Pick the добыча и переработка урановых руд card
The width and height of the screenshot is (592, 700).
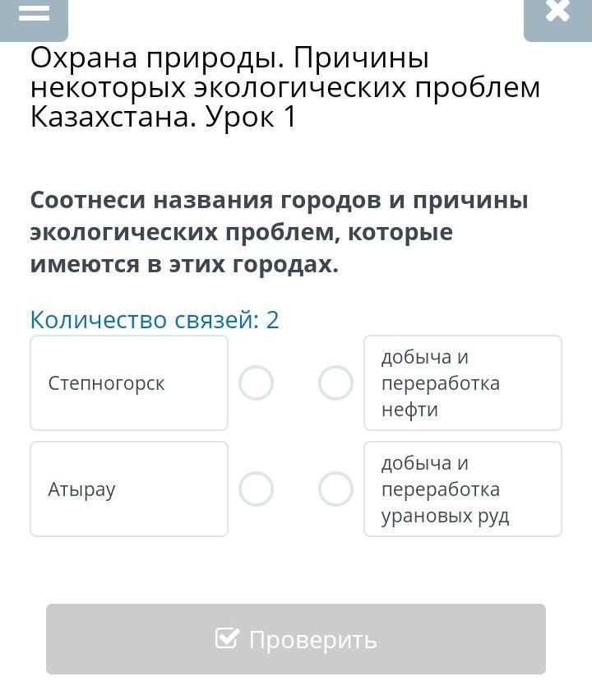463,489
